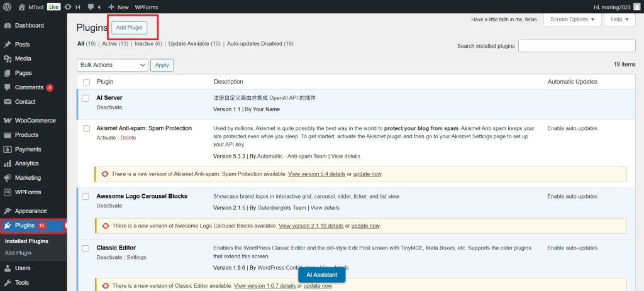This screenshot has height=291, width=644.
Task: Click the WooCommerce logo icon
Action: [x=8, y=121]
